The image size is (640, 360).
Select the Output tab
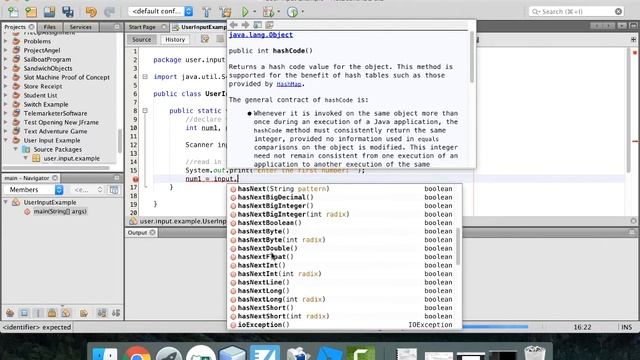[141, 232]
